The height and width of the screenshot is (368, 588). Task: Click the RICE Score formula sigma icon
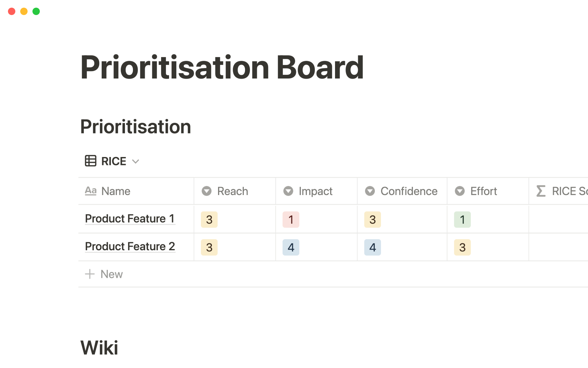pos(541,191)
